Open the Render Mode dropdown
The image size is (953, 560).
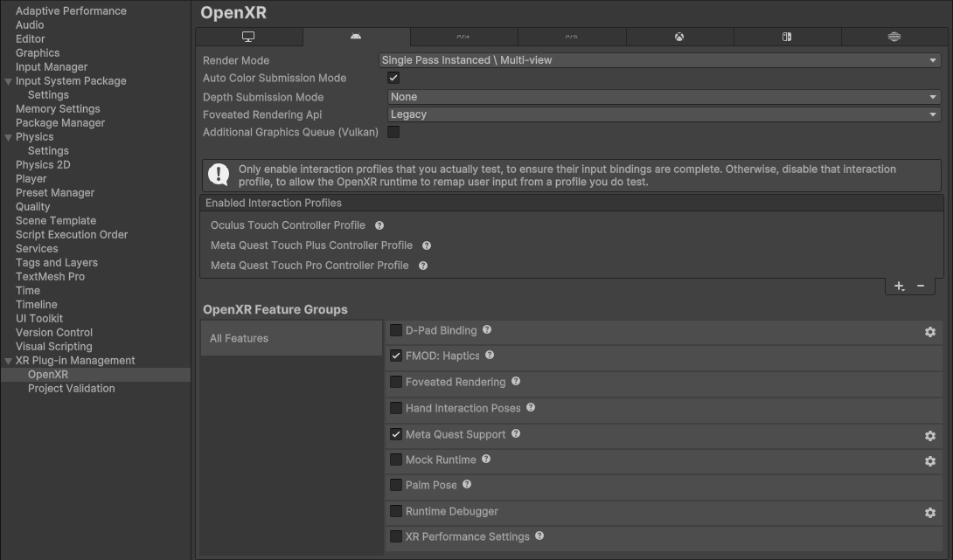click(x=659, y=60)
